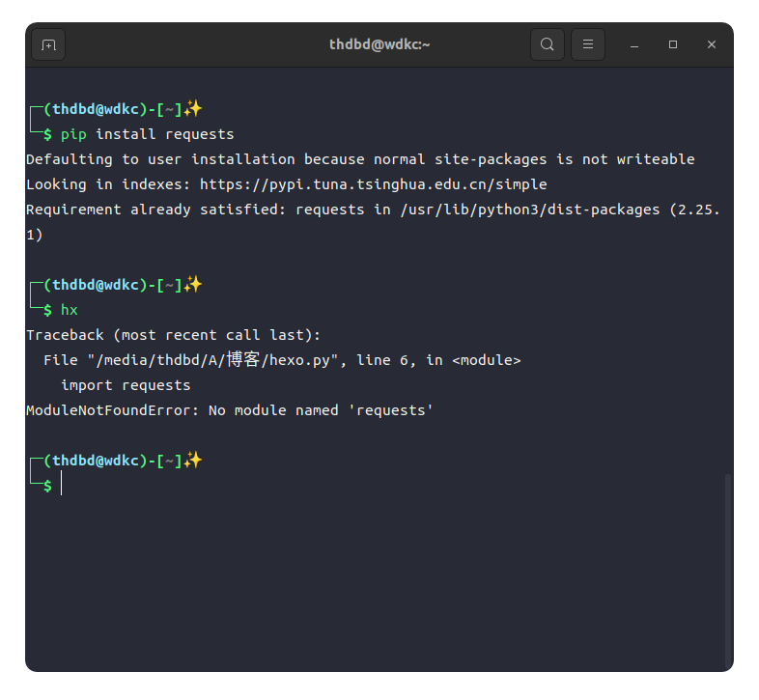
Task: Maximize the terminal window
Action: (x=673, y=44)
